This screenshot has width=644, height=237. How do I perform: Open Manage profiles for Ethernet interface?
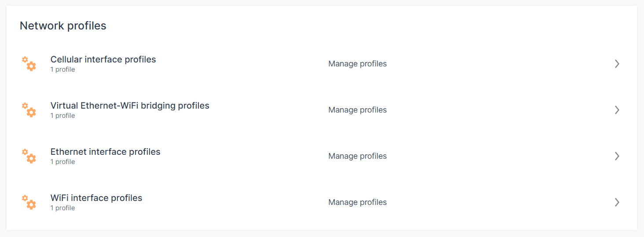pyautogui.click(x=357, y=156)
